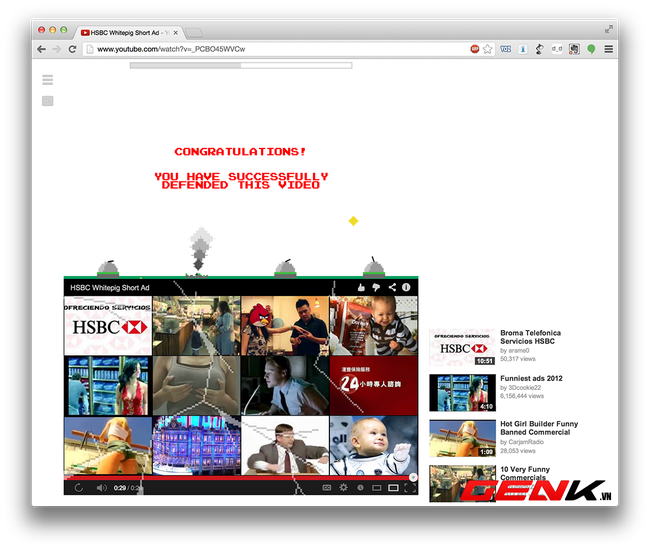Screen dimensions: 650x550
Task: Close the HSBC Whitepig Short Ad tab
Action: (176, 32)
